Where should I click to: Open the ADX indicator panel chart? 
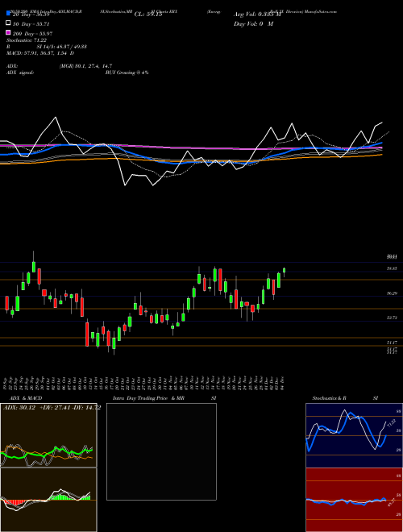click(x=48, y=435)
